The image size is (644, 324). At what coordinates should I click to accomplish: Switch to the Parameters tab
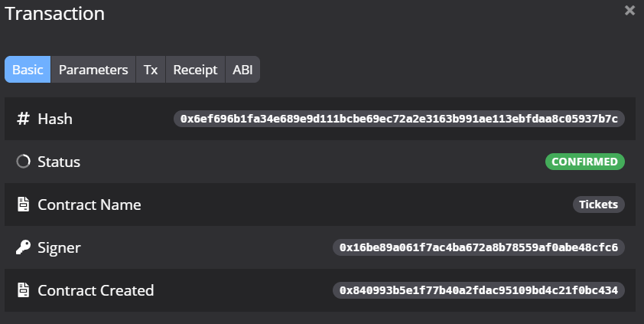(x=93, y=70)
